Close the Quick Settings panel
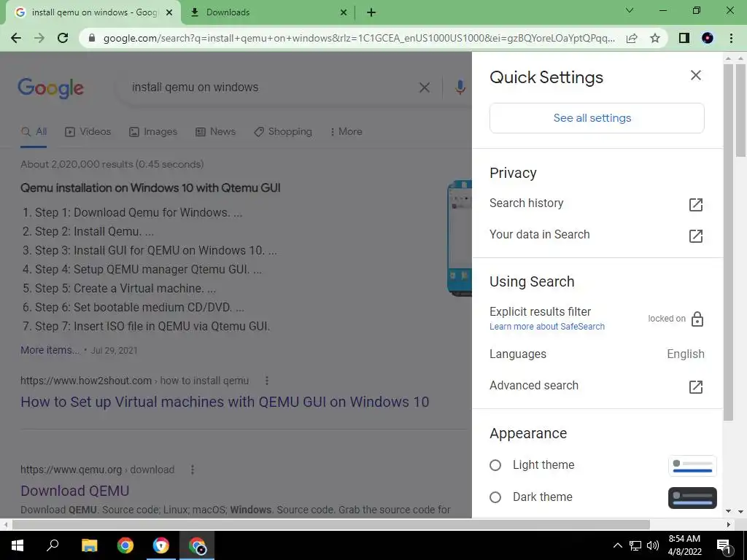747x560 pixels. point(695,75)
